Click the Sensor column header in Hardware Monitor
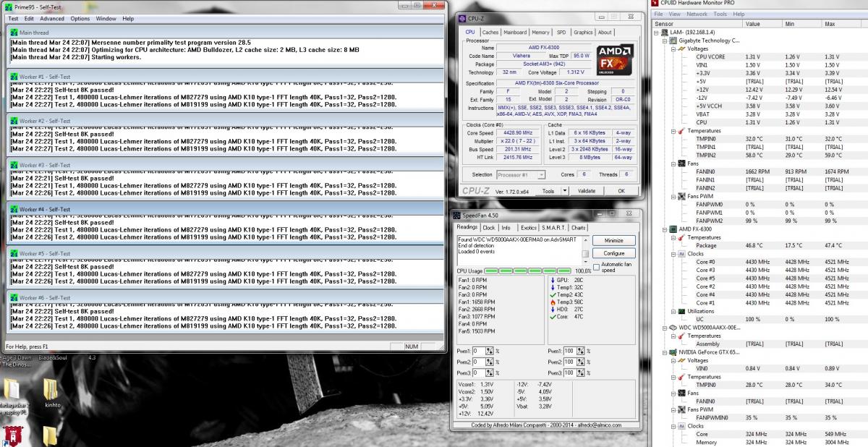This screenshot has width=868, height=447. (697, 24)
